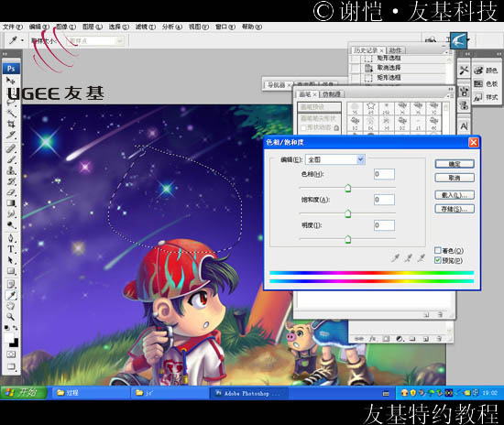Screen dimensions: 504x425
Task: Enable the 着色 (Colorize) checkbox
Action: (437, 250)
